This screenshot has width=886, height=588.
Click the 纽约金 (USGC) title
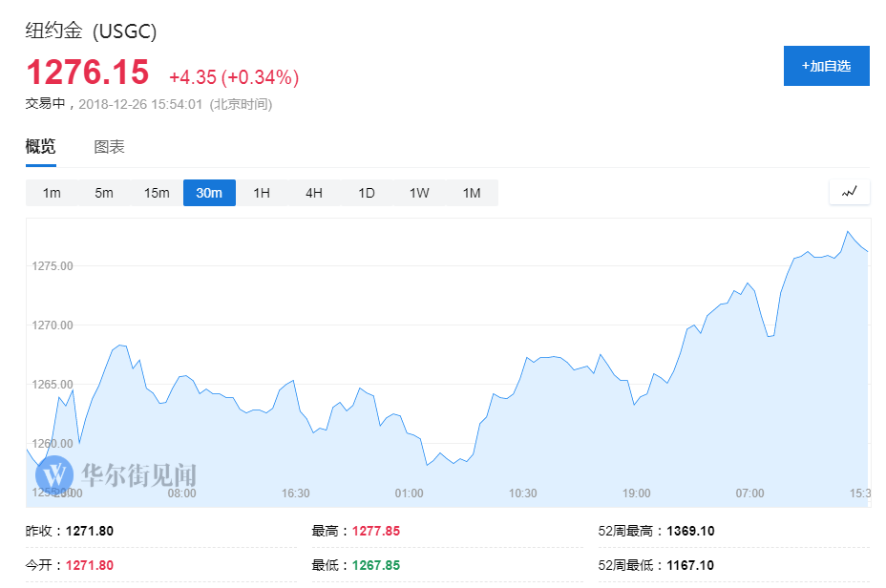pyautogui.click(x=91, y=31)
